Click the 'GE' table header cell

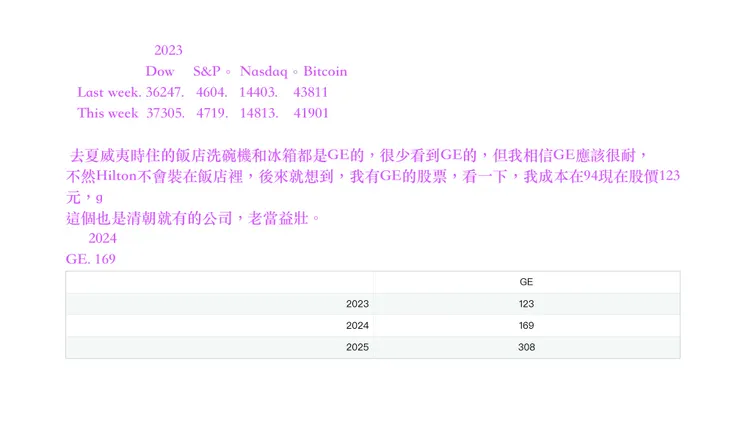pyautogui.click(x=526, y=282)
